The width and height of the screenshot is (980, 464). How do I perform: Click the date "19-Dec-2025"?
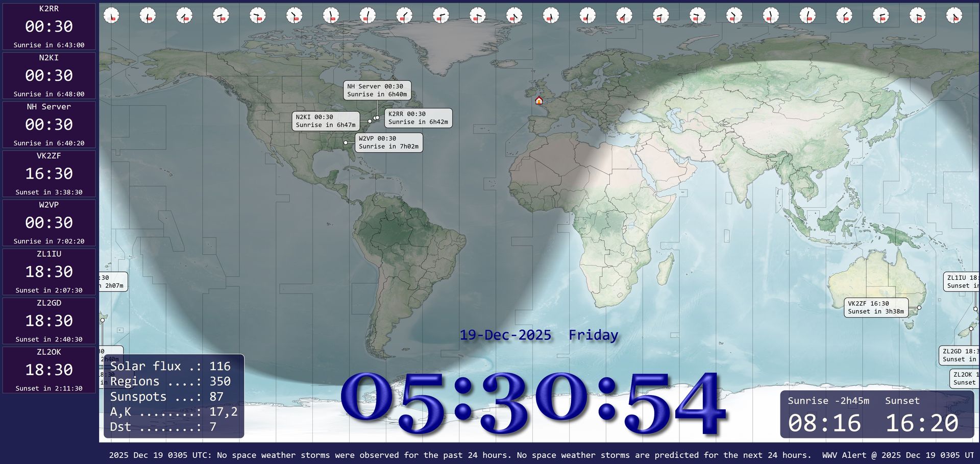[x=505, y=335]
